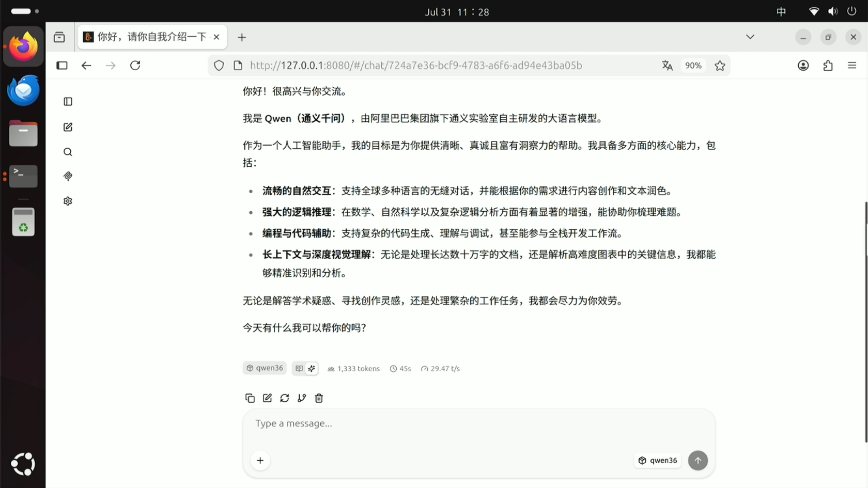This screenshot has height=488, width=868.
Task: Open the system volume control
Action: click(x=833, y=11)
